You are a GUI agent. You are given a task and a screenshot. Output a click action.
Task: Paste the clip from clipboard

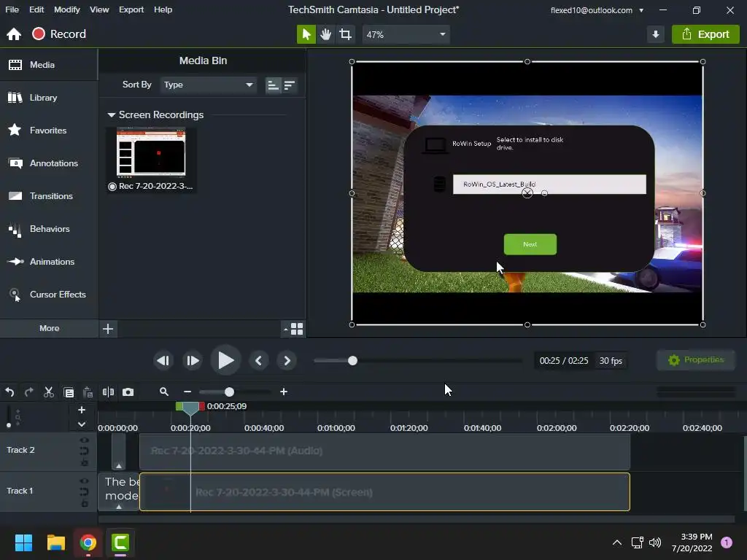pyautogui.click(x=88, y=392)
